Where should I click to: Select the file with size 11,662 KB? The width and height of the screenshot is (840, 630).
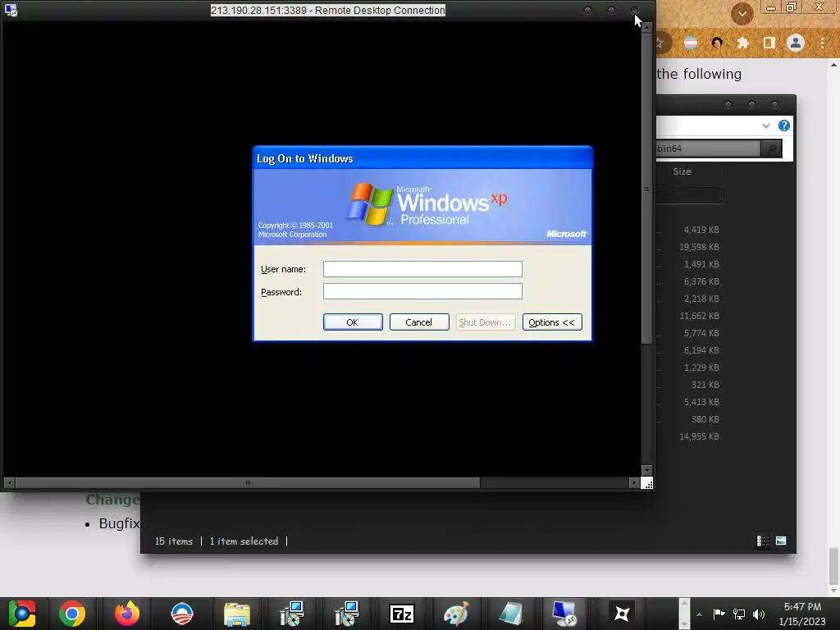pos(699,316)
